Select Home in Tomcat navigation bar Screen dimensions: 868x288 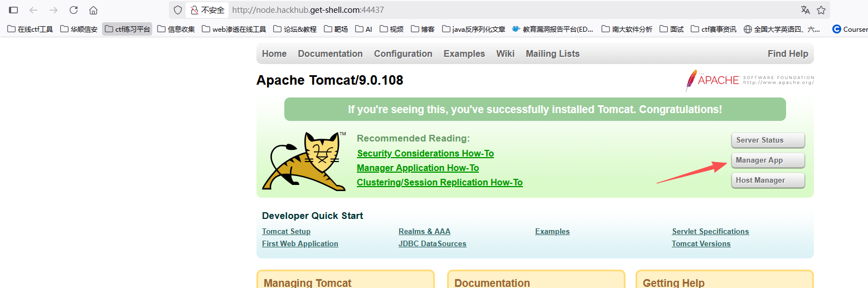tap(274, 53)
